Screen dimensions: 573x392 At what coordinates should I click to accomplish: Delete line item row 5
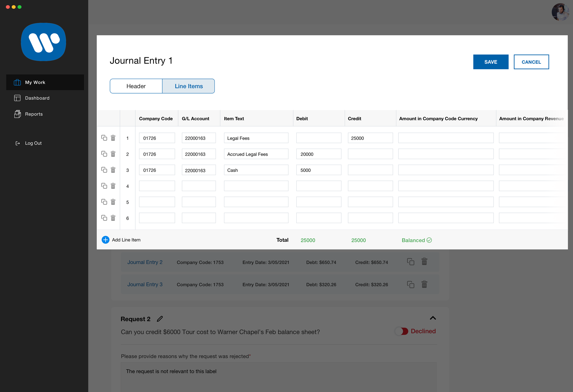pyautogui.click(x=113, y=202)
